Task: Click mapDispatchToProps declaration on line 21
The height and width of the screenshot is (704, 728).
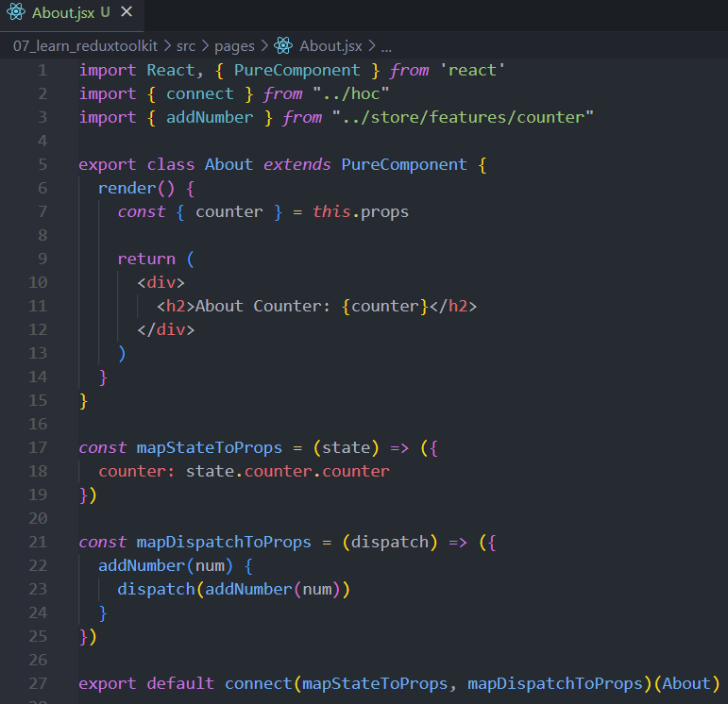Action: (x=224, y=542)
